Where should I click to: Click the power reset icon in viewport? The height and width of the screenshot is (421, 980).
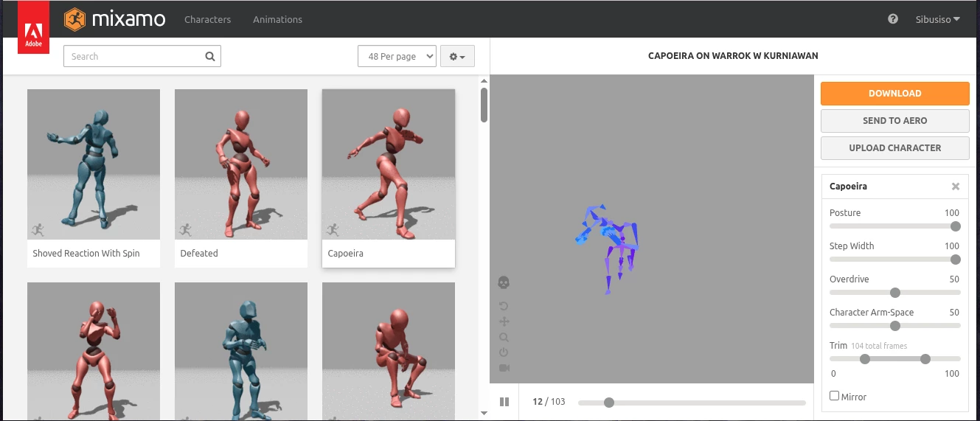point(504,352)
